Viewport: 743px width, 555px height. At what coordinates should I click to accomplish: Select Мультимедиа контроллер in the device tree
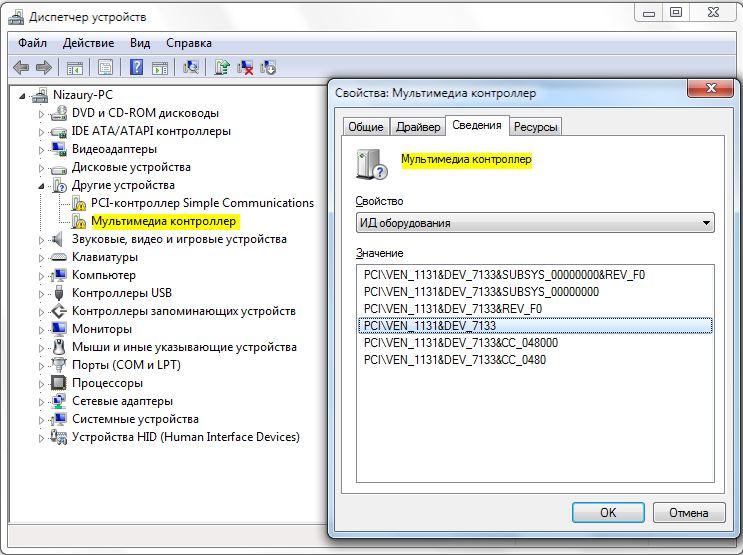(x=163, y=221)
